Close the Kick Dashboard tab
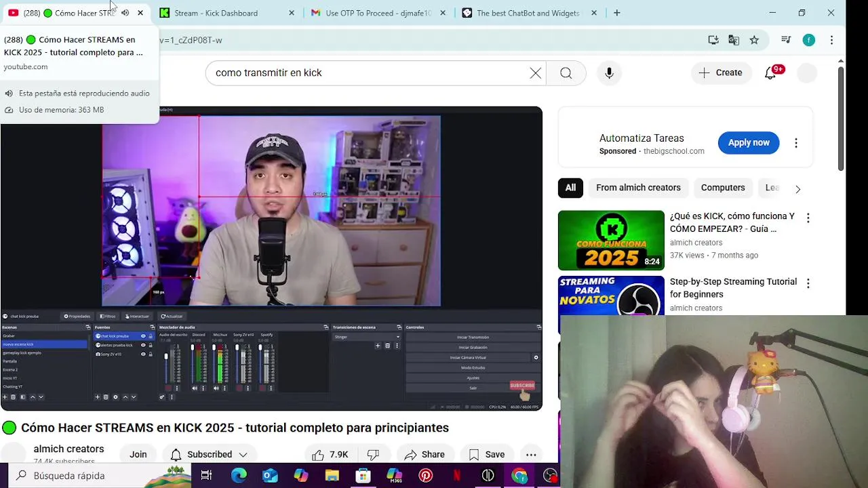Screen dimensions: 868x488 click(292, 13)
